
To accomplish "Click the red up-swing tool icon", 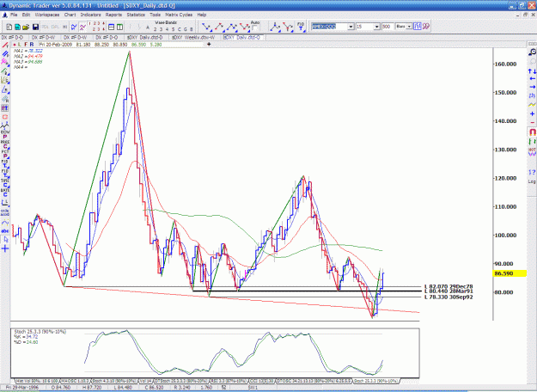I will [x=219, y=27].
